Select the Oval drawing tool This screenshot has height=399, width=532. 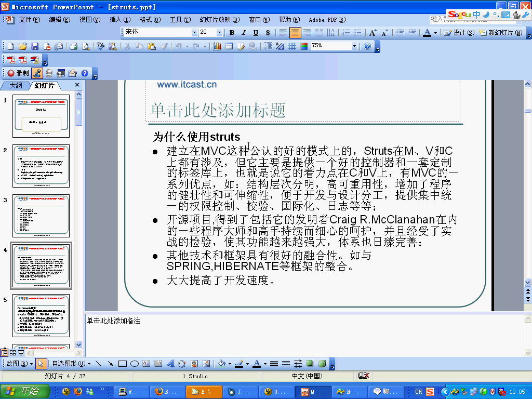(135, 364)
